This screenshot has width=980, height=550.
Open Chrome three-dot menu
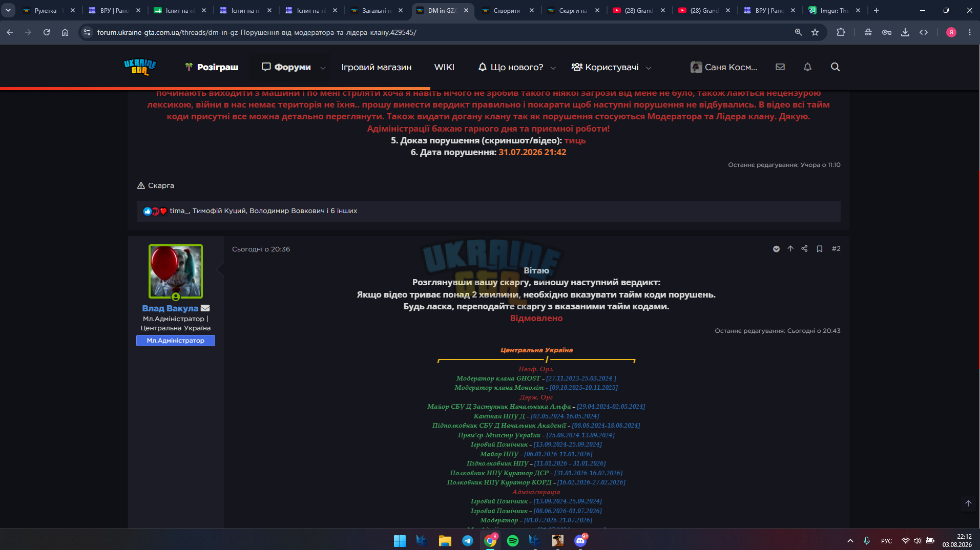pyautogui.click(x=970, y=32)
